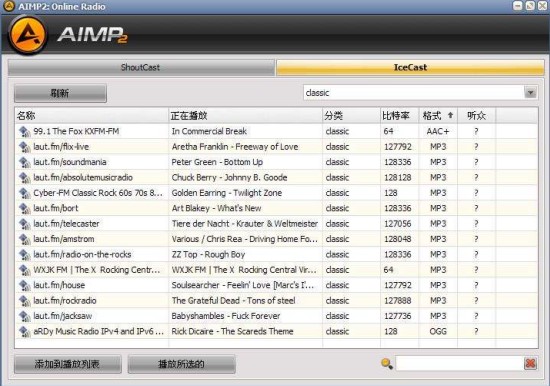Click the 刷新 refresh button
The height and width of the screenshot is (386, 550).
[60, 93]
